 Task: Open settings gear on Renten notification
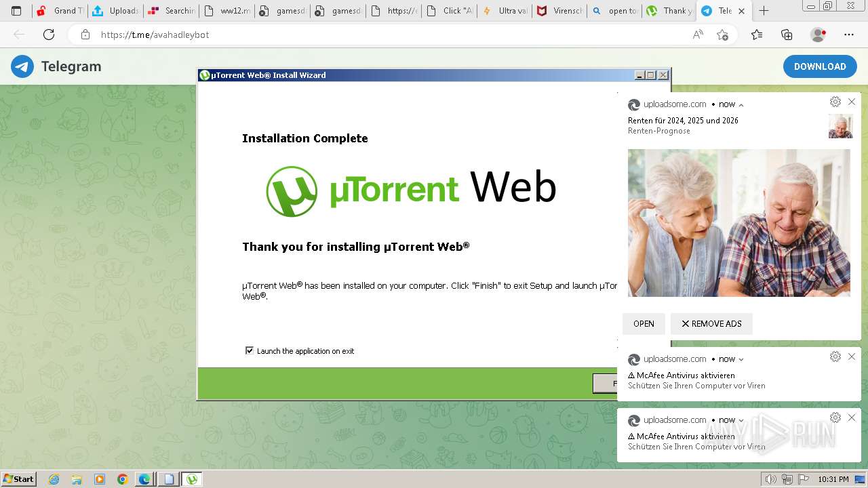click(835, 102)
